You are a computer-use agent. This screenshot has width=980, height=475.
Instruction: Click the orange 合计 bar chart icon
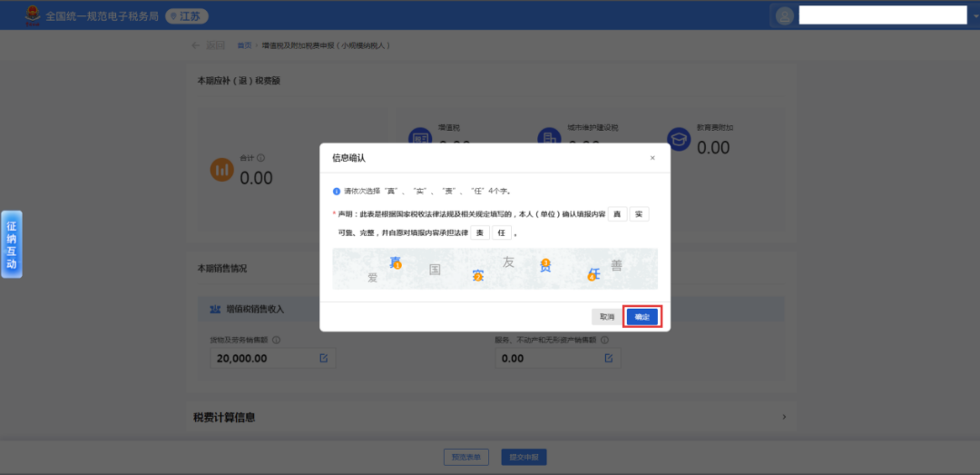tap(222, 169)
